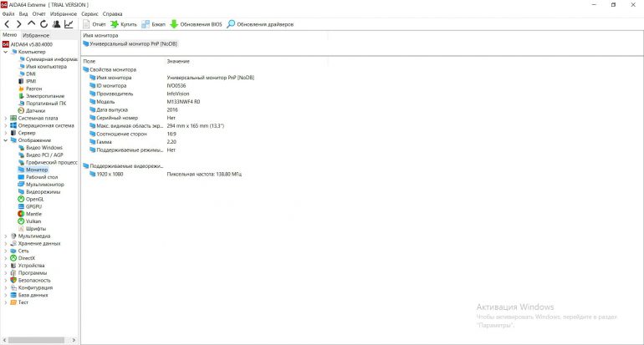Image resolution: width=644 pixels, height=345 pixels.
Task: Select GPGPU tree item
Action: [x=30, y=207]
